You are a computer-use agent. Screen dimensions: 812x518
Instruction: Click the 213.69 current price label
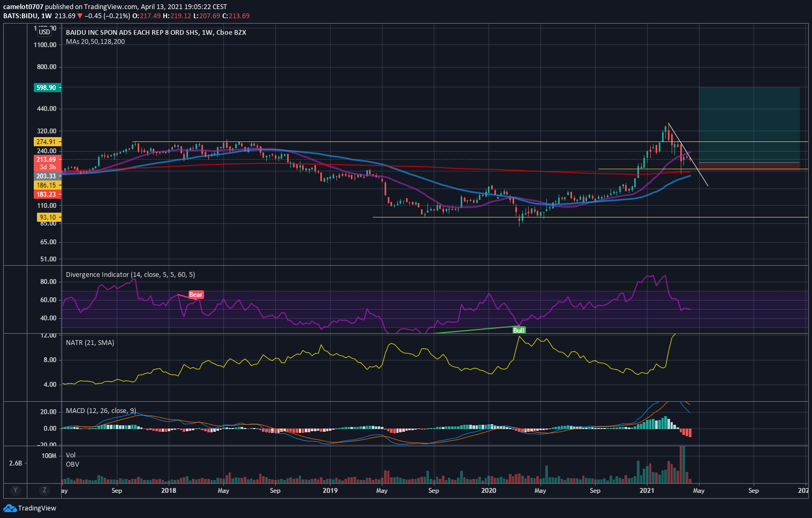[x=47, y=160]
